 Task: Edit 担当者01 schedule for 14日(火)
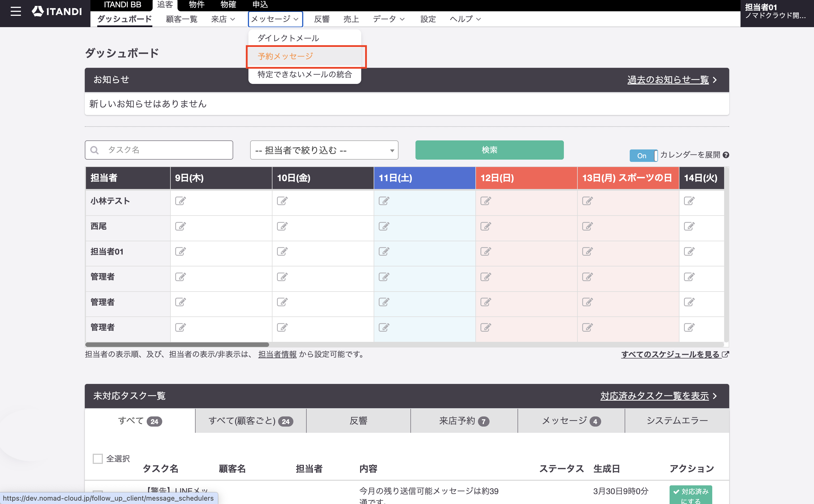[689, 252]
